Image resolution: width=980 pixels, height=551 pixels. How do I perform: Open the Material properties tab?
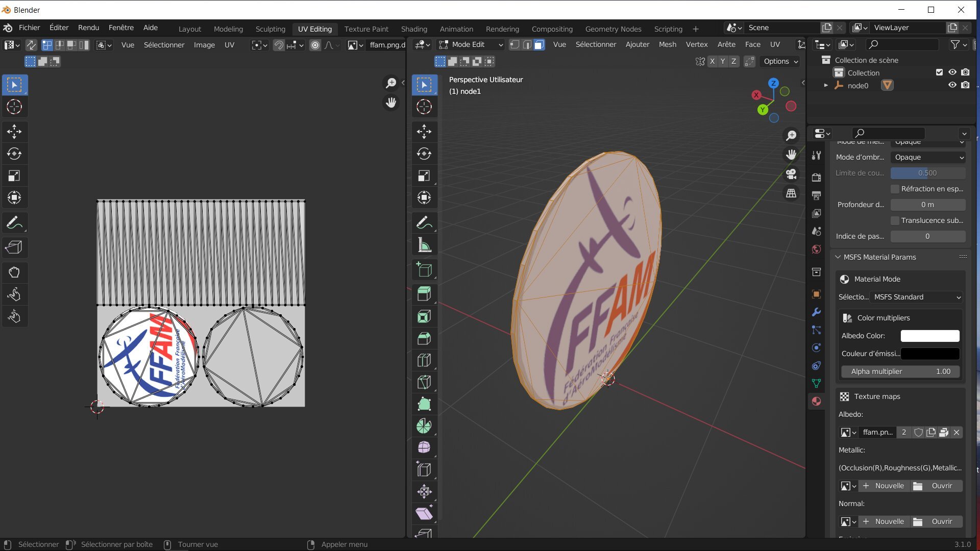point(817,402)
